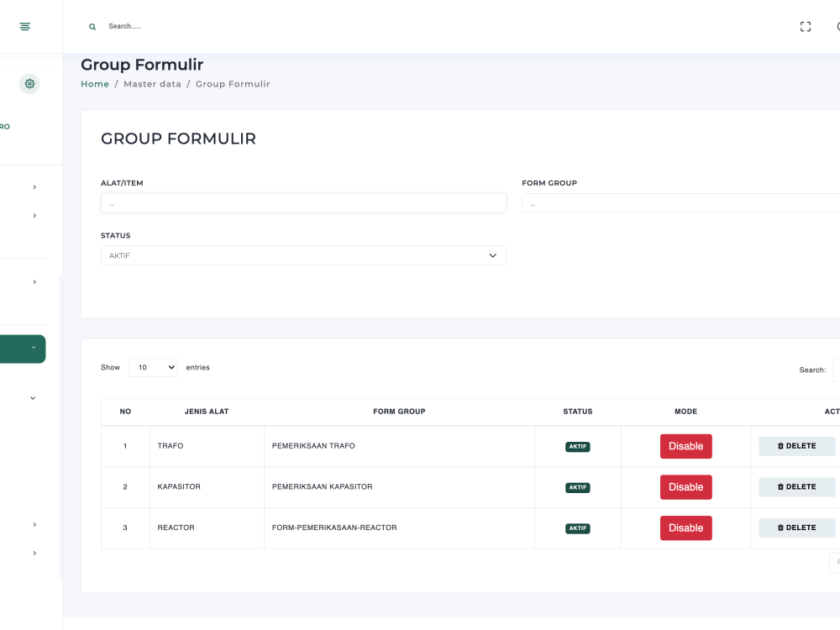Open the settings gear icon
The height and width of the screenshot is (630, 840).
(x=29, y=83)
